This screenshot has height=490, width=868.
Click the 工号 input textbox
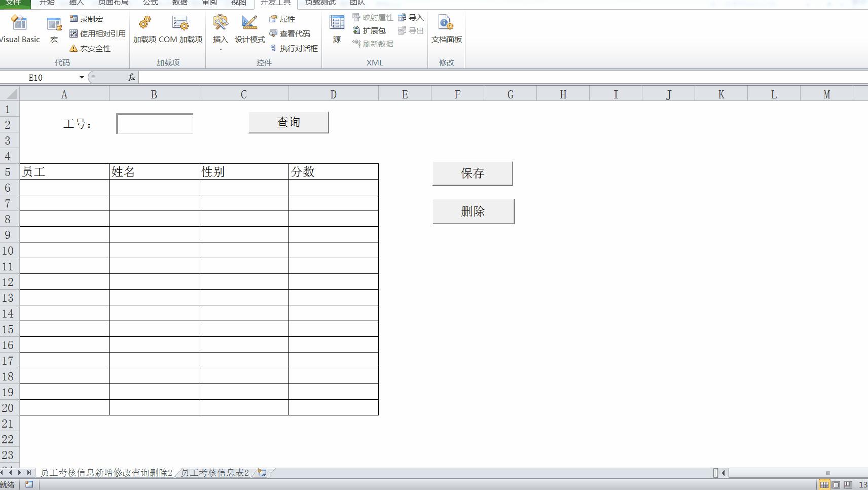pyautogui.click(x=154, y=123)
